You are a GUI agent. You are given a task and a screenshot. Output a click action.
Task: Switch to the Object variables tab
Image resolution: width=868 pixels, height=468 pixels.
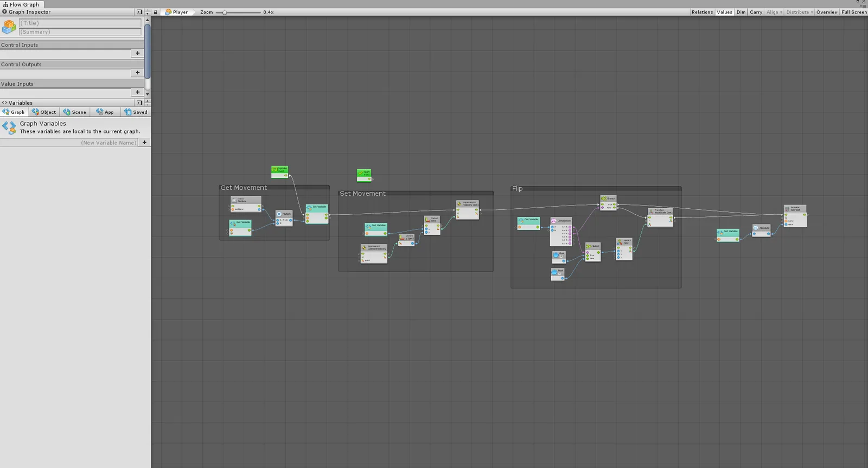(44, 112)
